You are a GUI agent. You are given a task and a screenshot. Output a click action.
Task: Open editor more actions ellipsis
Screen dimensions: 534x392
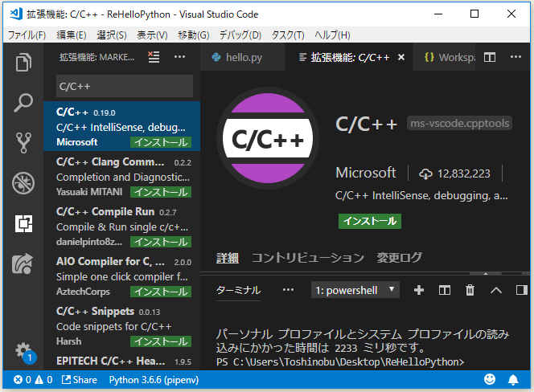pos(516,57)
